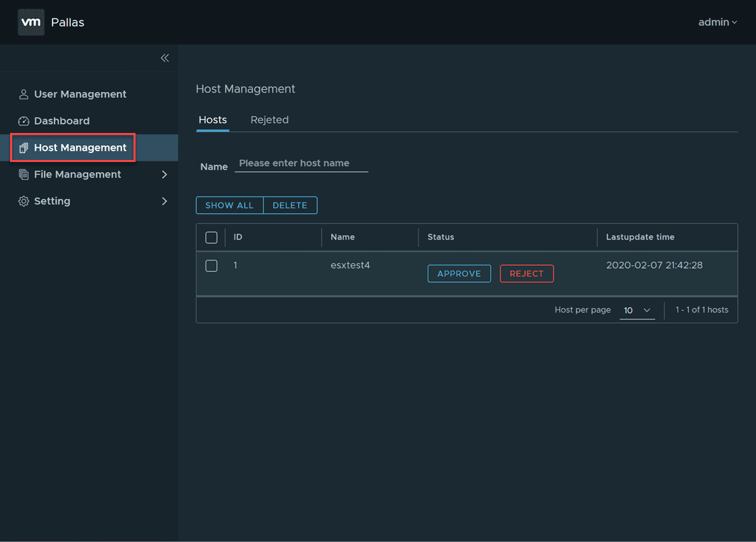
Task: Click the File Management files icon
Action: (24, 174)
